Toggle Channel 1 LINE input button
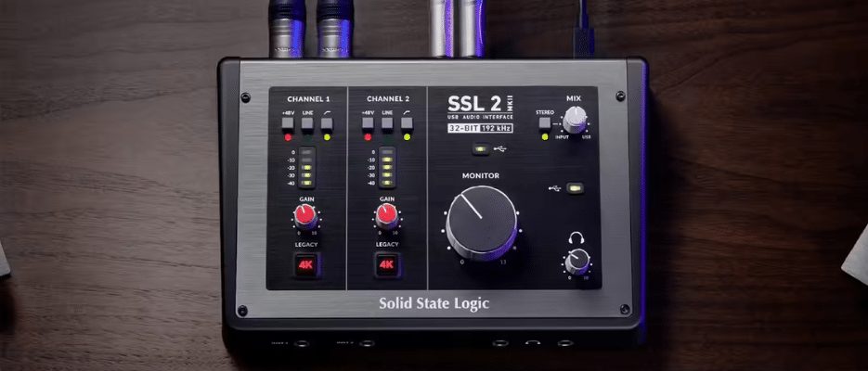The width and height of the screenshot is (868, 371). tap(307, 123)
